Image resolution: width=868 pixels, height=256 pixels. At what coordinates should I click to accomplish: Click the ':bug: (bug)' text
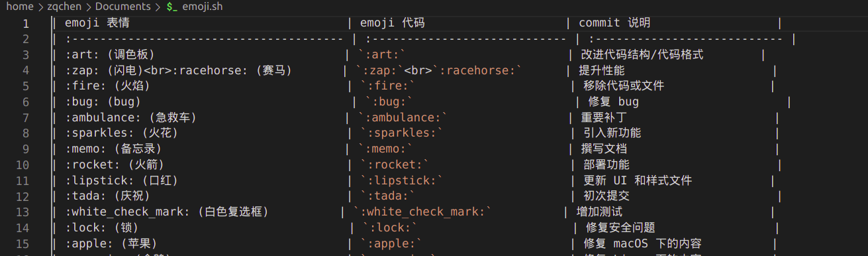pos(103,102)
